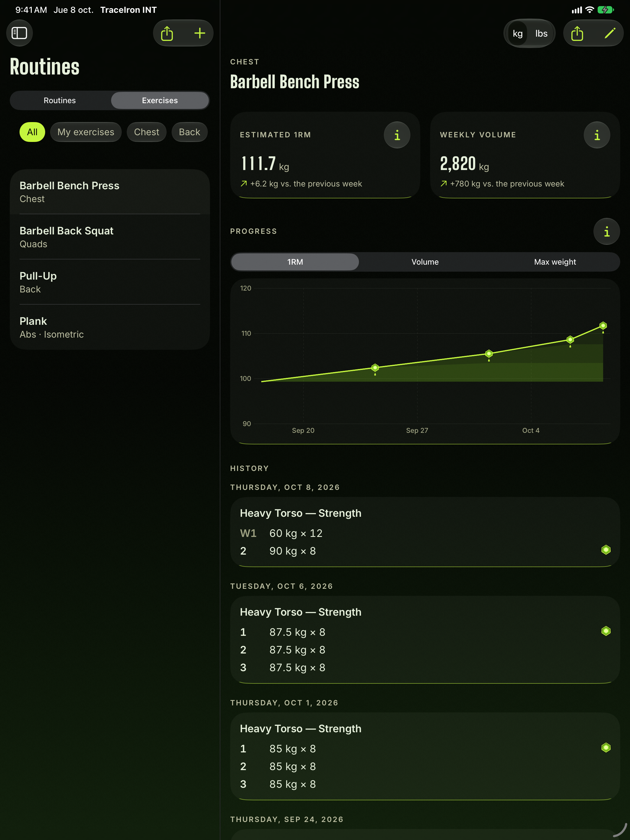This screenshot has height=840, width=630.
Task: Tap PR badge on Oct 6 first set
Action: [606, 631]
